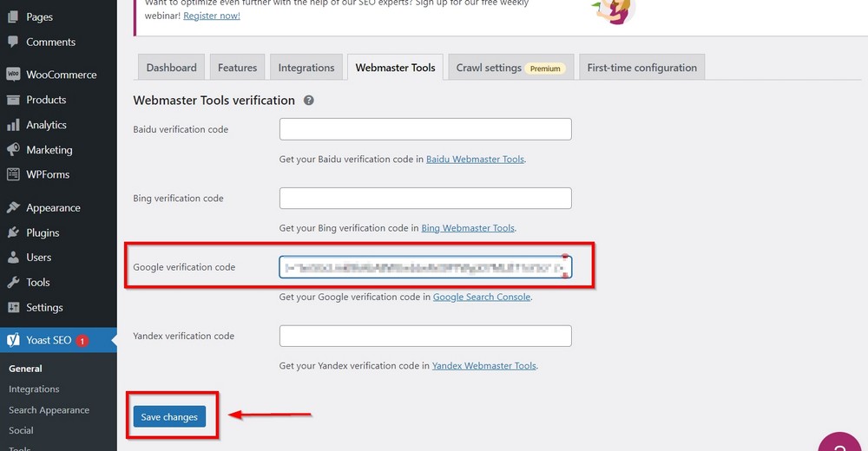This screenshot has height=451, width=868.
Task: Click the Plugins plug icon
Action: point(13,232)
